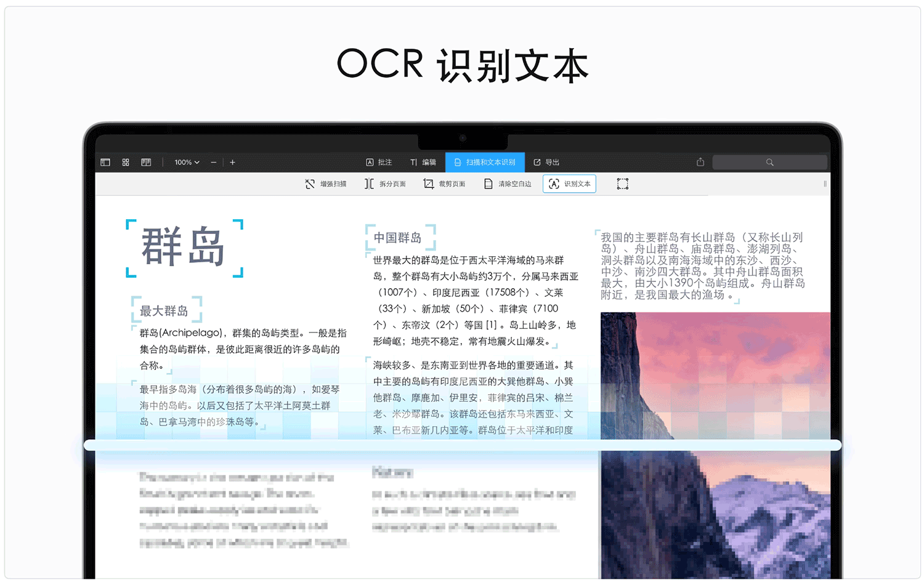924x585 pixels.
Task: Toggle the two-page reading view
Action: click(146, 163)
